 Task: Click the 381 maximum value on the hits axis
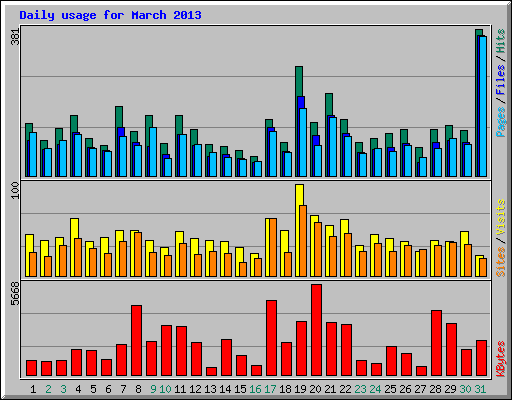(15, 36)
